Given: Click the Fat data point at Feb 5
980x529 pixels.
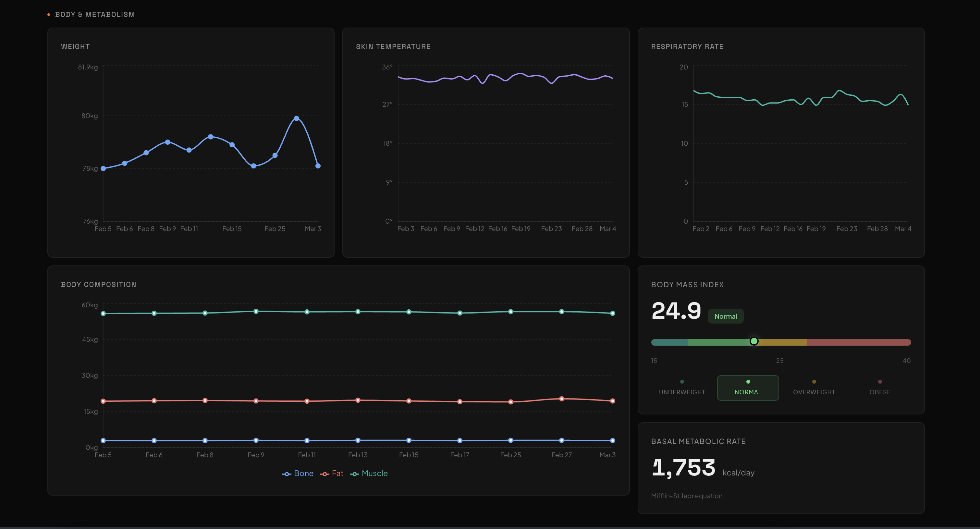Looking at the screenshot, I should pyautogui.click(x=103, y=401).
